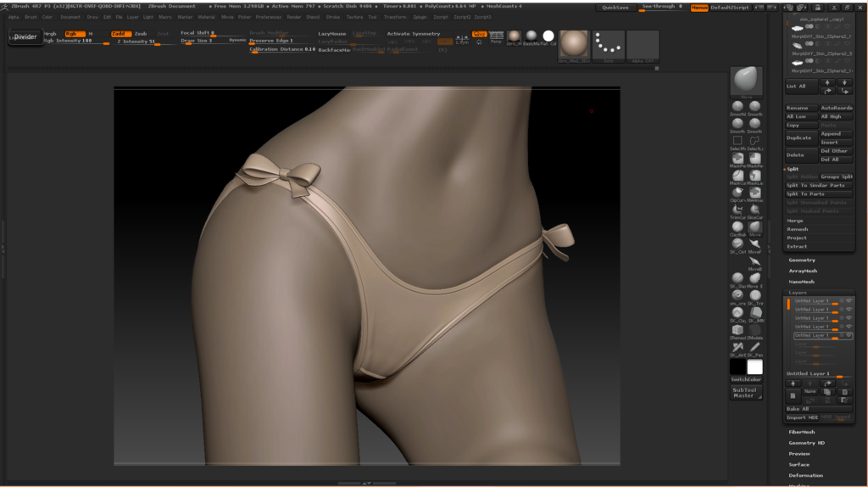Open the current Move brush thumbnail picker

pos(746,81)
